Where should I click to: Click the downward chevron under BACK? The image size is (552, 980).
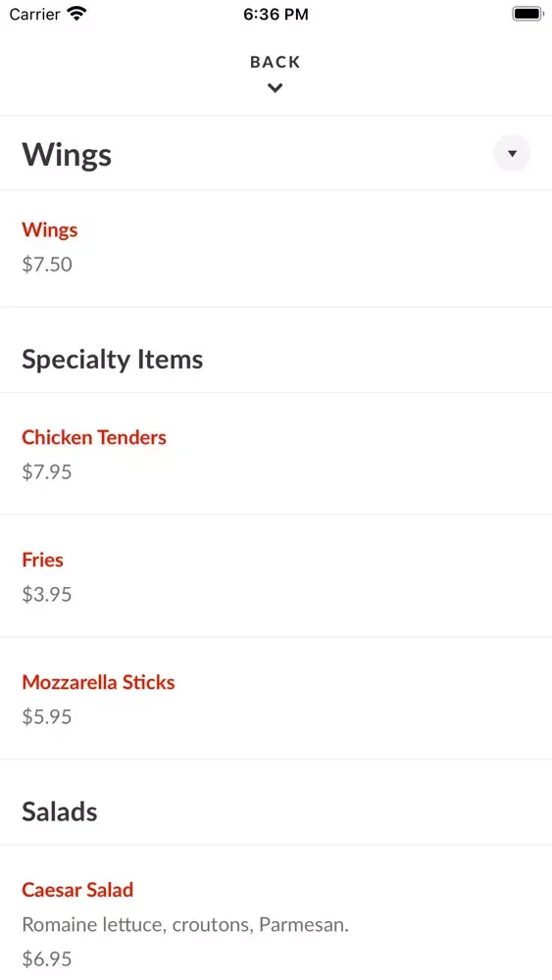coord(276,88)
